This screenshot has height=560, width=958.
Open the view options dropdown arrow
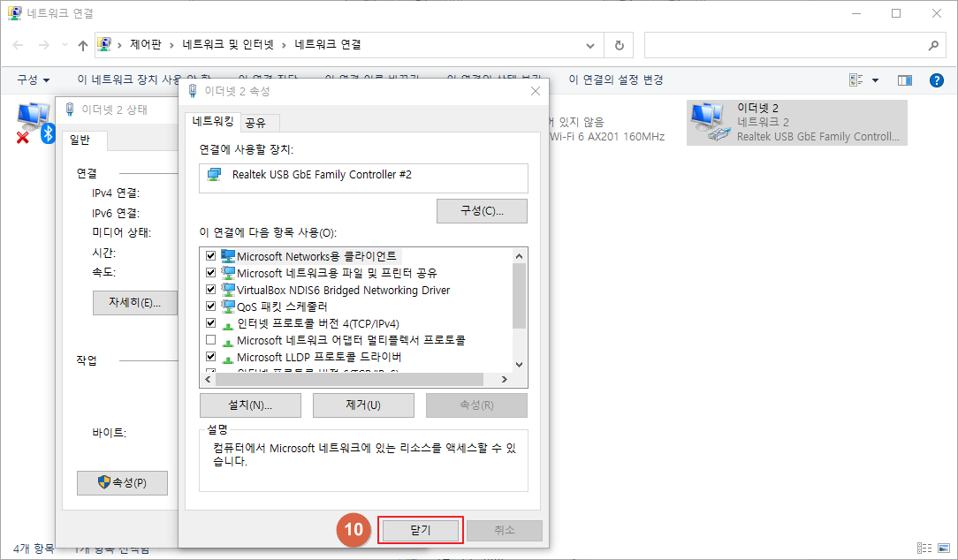tap(876, 80)
